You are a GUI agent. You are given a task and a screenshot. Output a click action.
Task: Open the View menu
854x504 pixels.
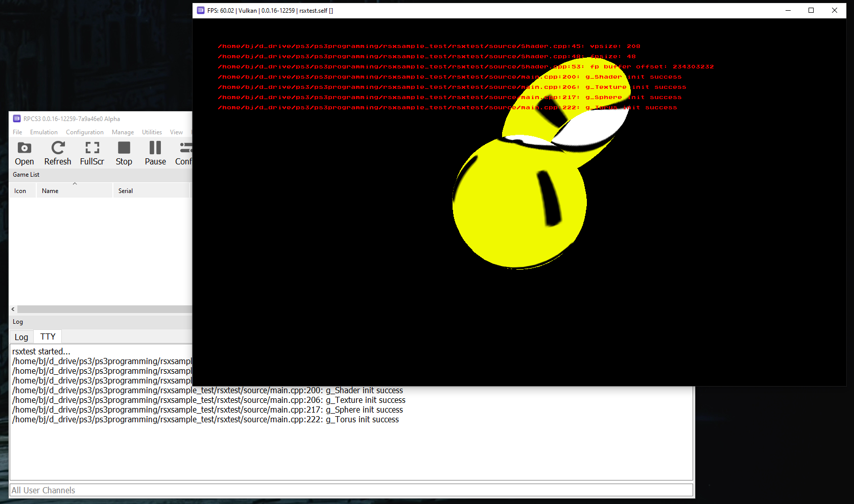coord(176,132)
